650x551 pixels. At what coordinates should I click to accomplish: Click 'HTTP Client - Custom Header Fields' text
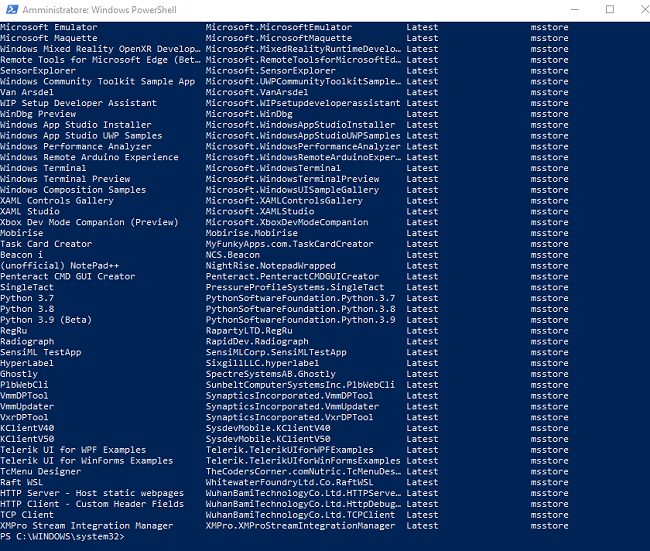click(x=92, y=504)
